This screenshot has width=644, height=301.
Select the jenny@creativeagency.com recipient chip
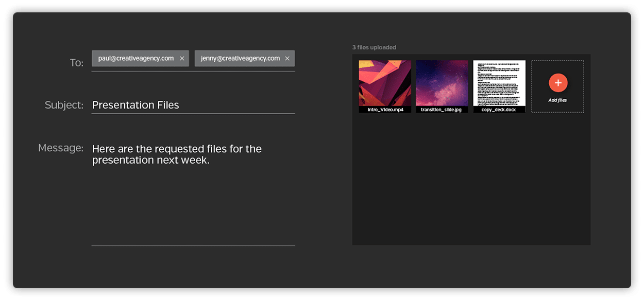coord(245,58)
